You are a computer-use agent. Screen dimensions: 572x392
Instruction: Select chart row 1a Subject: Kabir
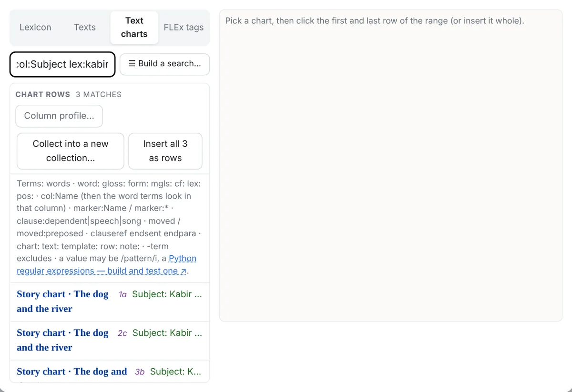(x=110, y=302)
